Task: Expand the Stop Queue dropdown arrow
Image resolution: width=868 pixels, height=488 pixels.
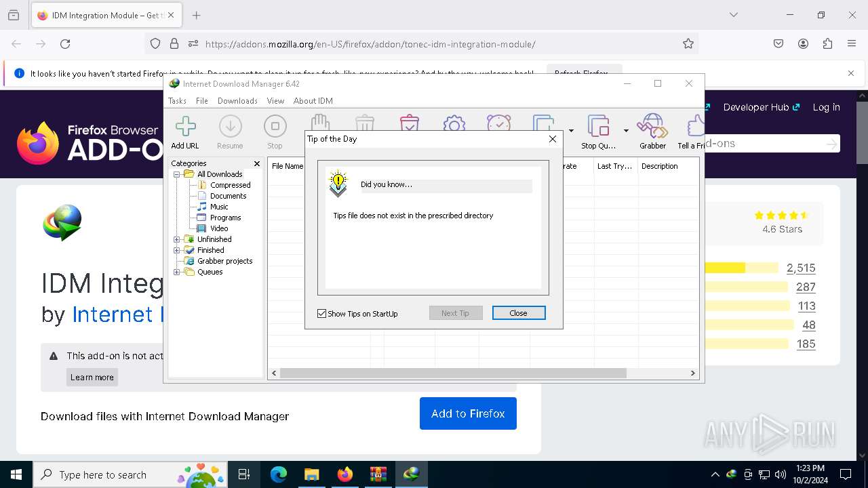Action: tap(626, 131)
